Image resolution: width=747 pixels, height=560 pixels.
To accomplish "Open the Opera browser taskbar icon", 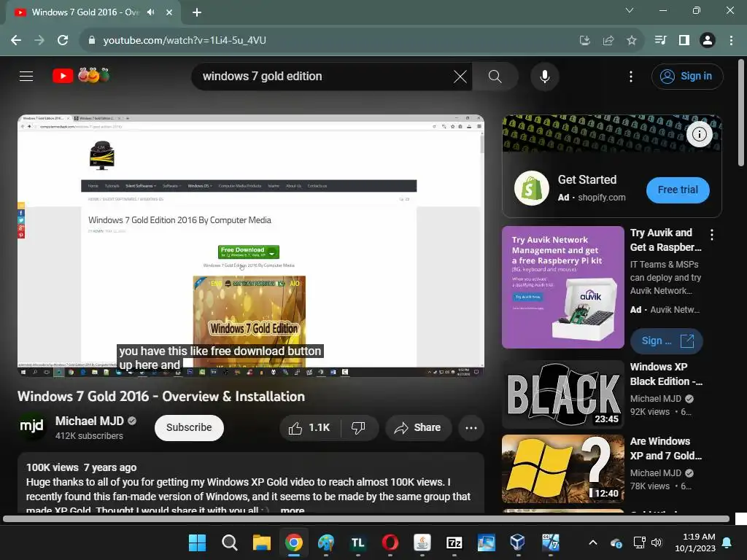I will (x=390, y=542).
